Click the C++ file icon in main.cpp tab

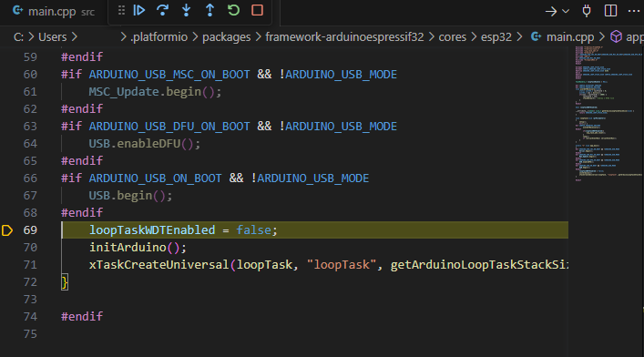tap(17, 11)
